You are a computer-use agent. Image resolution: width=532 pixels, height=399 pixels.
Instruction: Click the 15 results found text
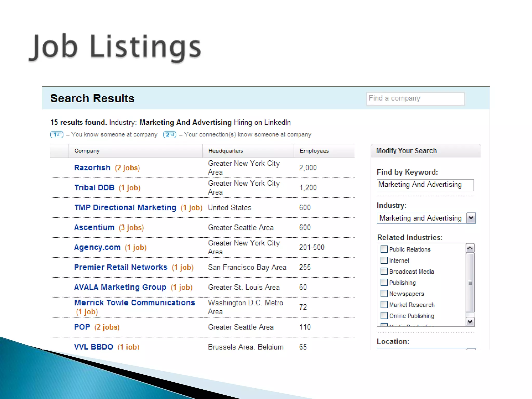78,122
